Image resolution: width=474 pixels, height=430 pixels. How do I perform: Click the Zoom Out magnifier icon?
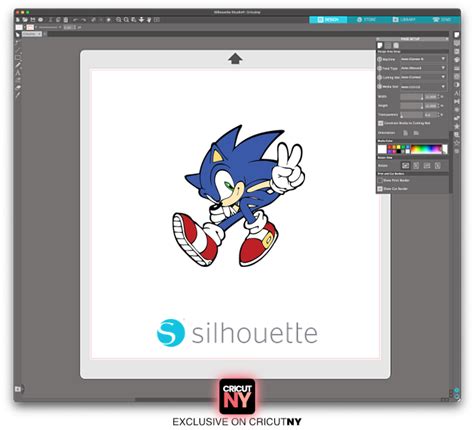click(x=126, y=20)
